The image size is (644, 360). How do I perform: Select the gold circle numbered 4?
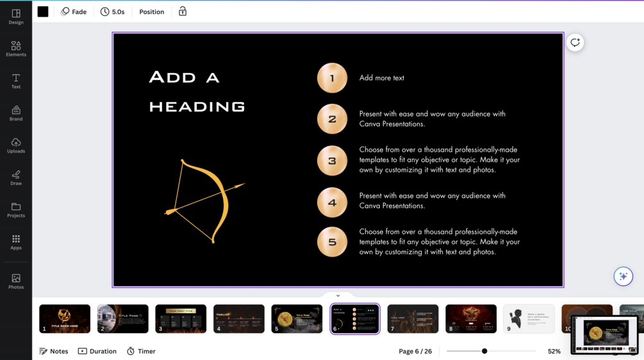333,202
